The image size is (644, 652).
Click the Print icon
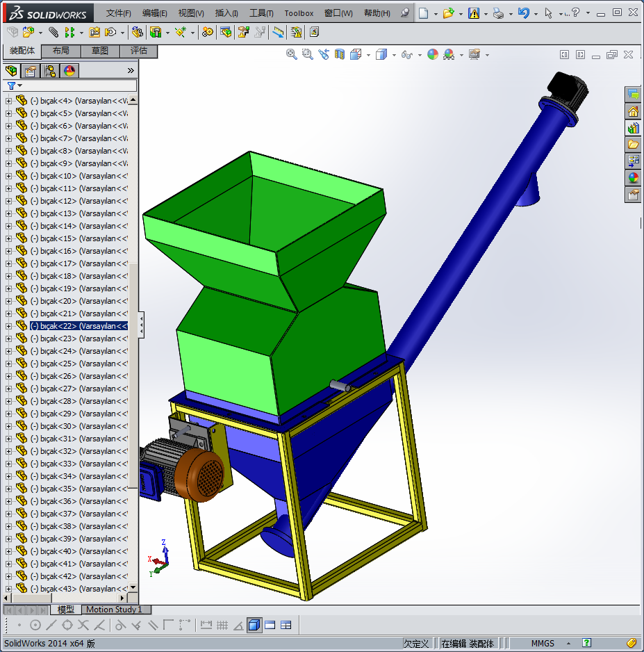click(498, 14)
